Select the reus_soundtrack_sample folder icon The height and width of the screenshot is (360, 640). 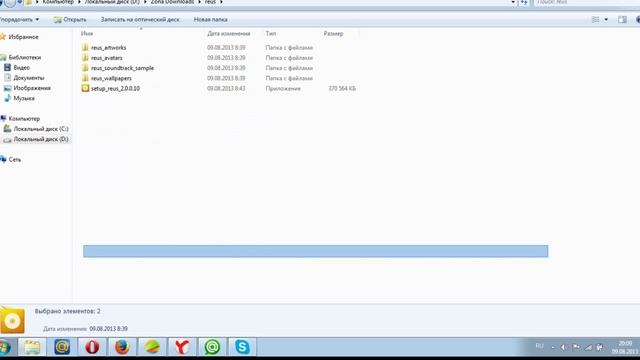point(85,68)
